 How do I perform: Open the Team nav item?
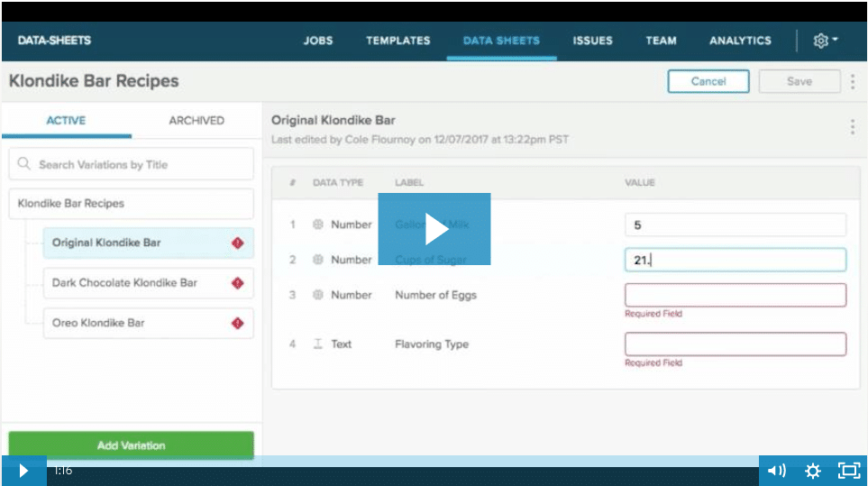(x=661, y=41)
